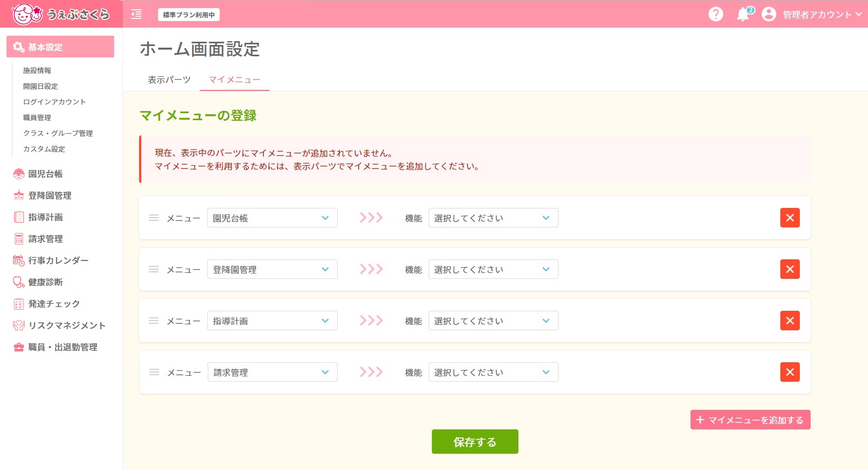
Task: Click the リスクマネジメント sidebar icon
Action: pos(19,325)
